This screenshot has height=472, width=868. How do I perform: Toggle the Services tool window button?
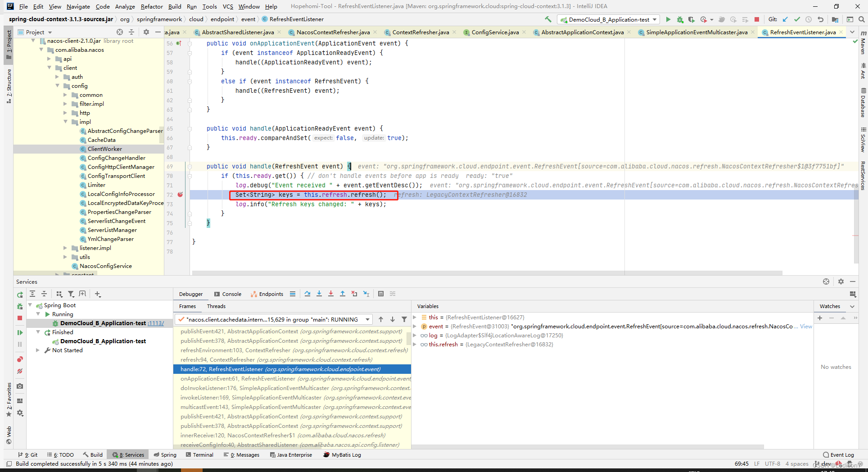click(128, 455)
